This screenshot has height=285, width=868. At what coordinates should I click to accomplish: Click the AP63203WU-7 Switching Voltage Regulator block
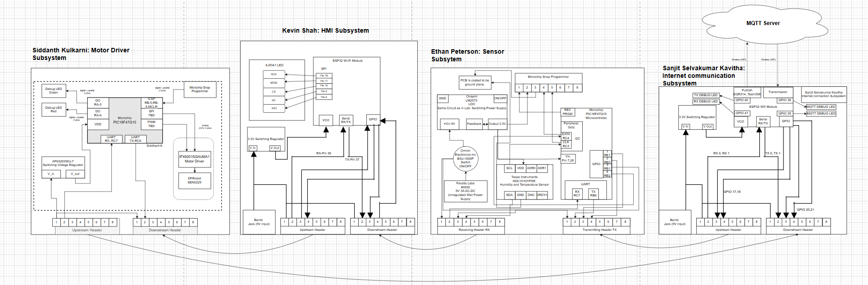point(63,163)
